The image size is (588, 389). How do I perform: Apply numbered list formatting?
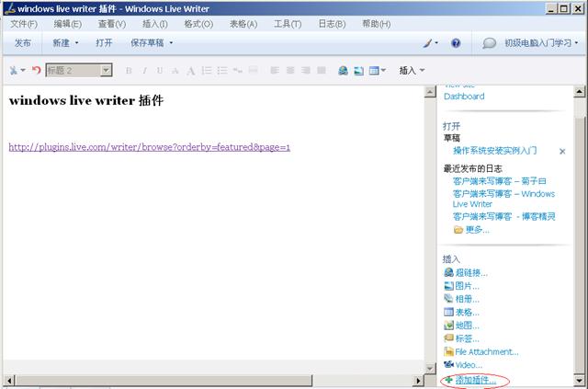coord(206,71)
